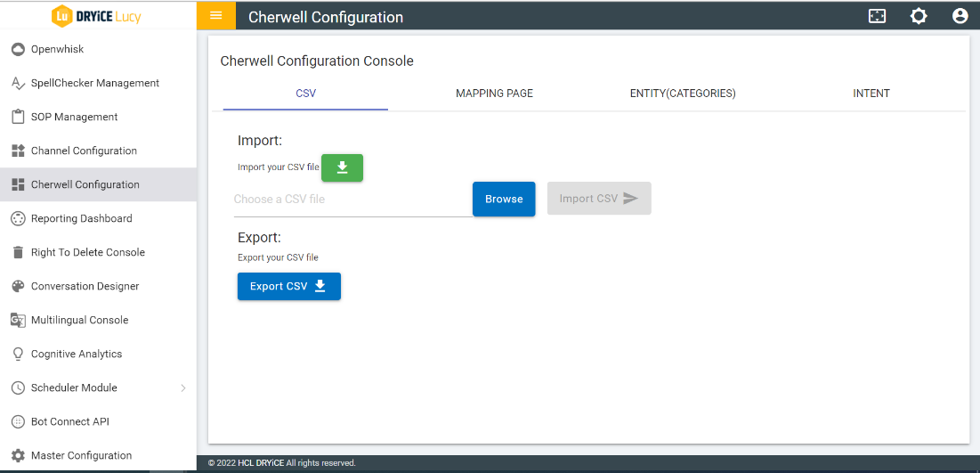Click the Right To Delete trash icon

(x=18, y=252)
